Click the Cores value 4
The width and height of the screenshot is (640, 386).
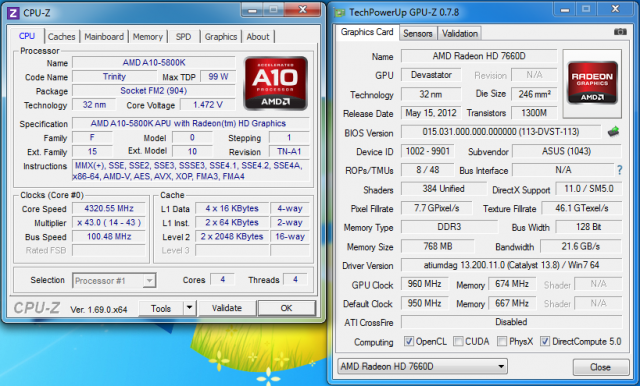[222, 280]
